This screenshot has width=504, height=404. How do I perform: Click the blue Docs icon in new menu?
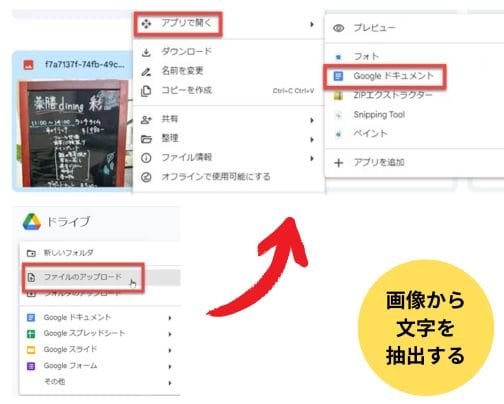(31, 318)
